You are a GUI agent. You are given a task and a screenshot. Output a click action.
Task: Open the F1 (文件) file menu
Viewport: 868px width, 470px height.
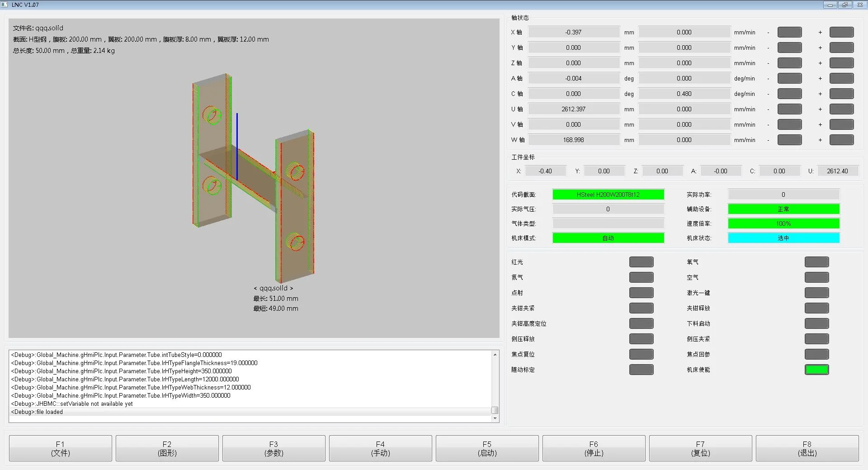coord(60,448)
